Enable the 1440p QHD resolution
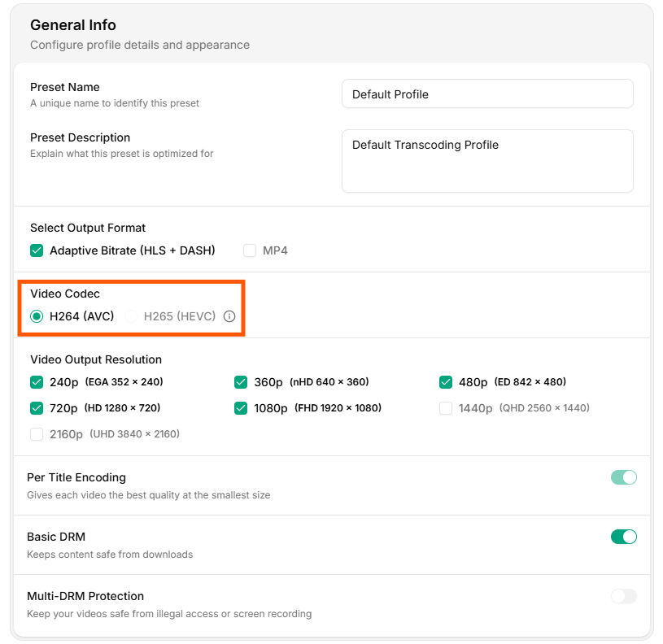Screen dimensions: 663x644 click(x=446, y=407)
